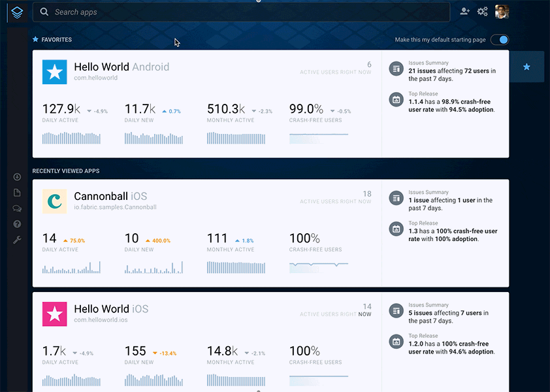Click com.helloworld package name
Image resolution: width=550 pixels, height=392 pixels.
click(x=96, y=78)
